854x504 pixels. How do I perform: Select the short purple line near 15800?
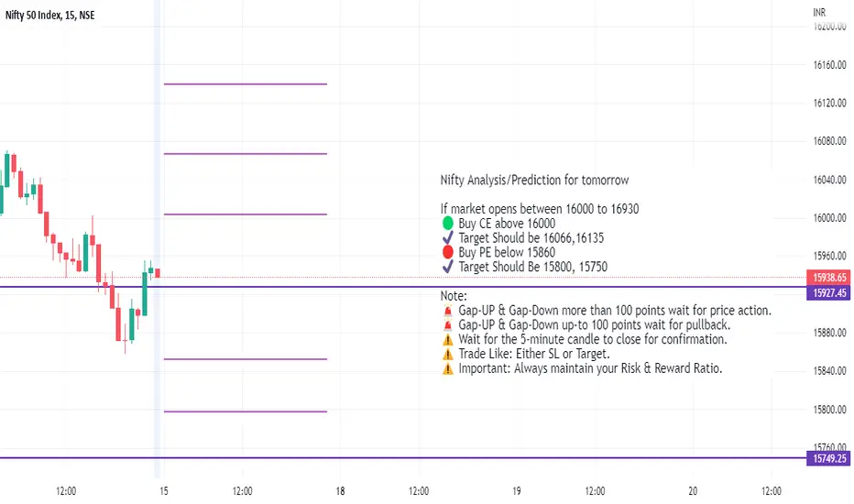pos(245,411)
